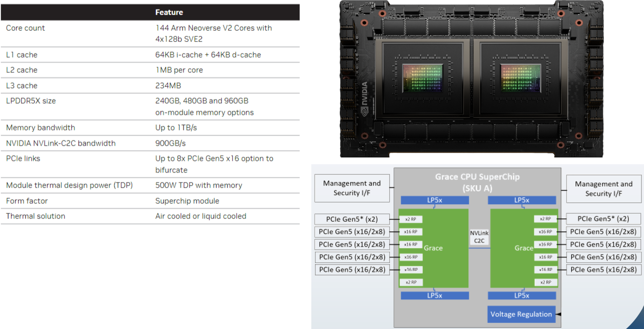Click the '234MB' value

tap(168, 86)
